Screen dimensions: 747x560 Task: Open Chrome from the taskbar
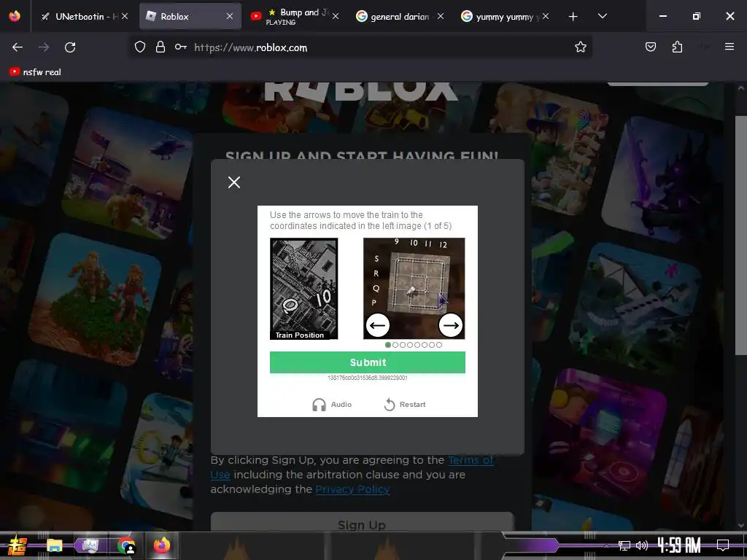126,545
